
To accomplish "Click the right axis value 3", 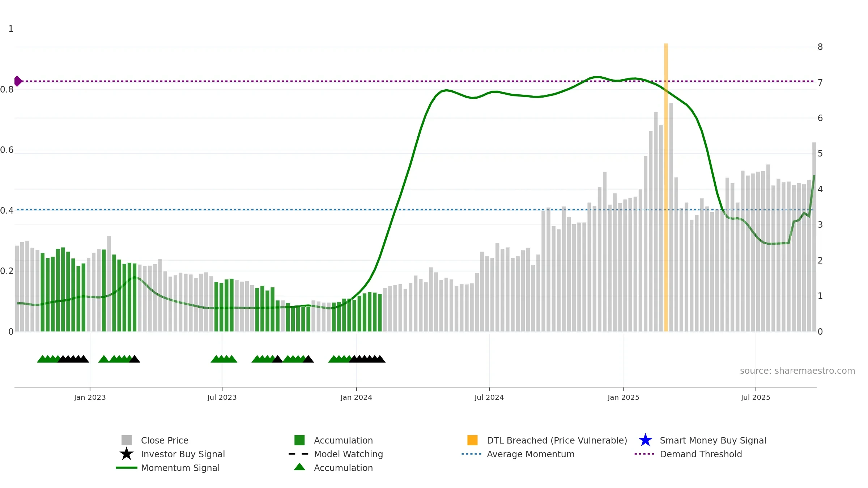I will (820, 225).
